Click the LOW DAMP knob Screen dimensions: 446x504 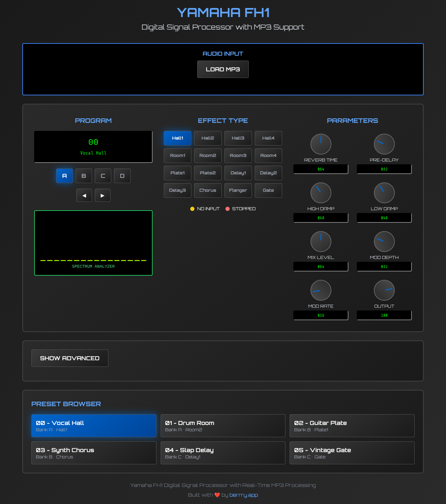pyautogui.click(x=384, y=192)
